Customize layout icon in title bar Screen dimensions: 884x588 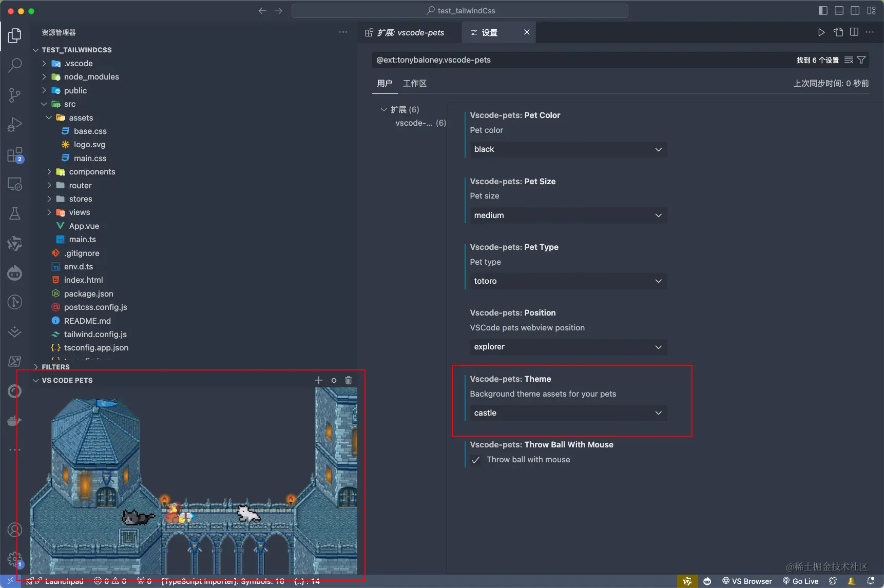872,11
